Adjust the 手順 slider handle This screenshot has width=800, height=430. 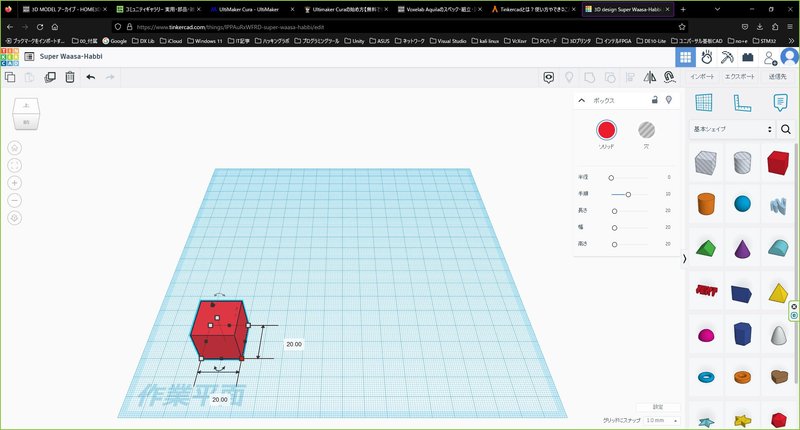628,194
